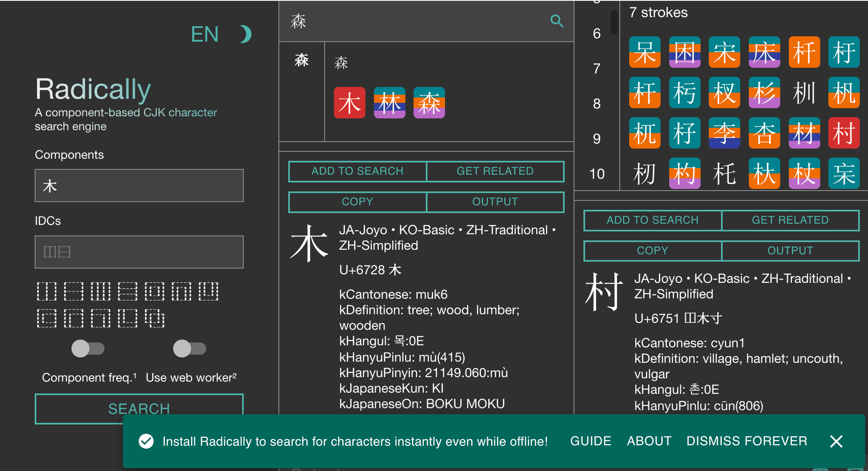Click GET RELATED under the 森 results

(x=495, y=171)
